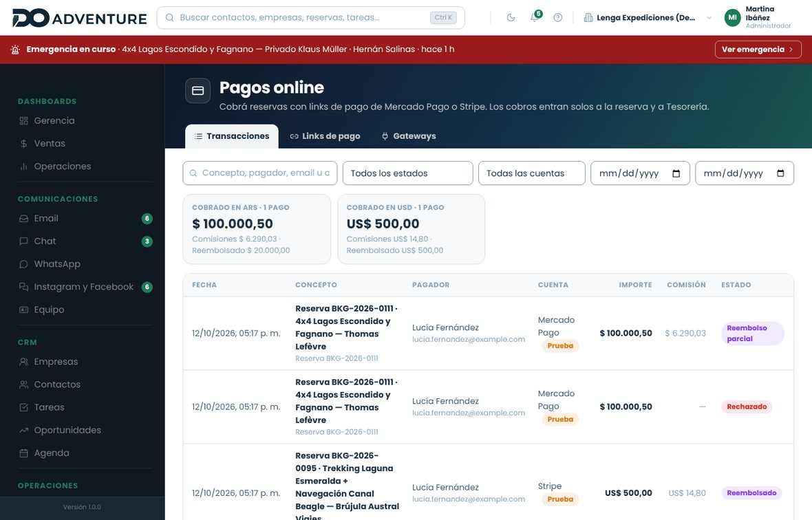This screenshot has width=812, height=520.
Task: Open the Martina Ibáñez user menu
Action: point(758,18)
